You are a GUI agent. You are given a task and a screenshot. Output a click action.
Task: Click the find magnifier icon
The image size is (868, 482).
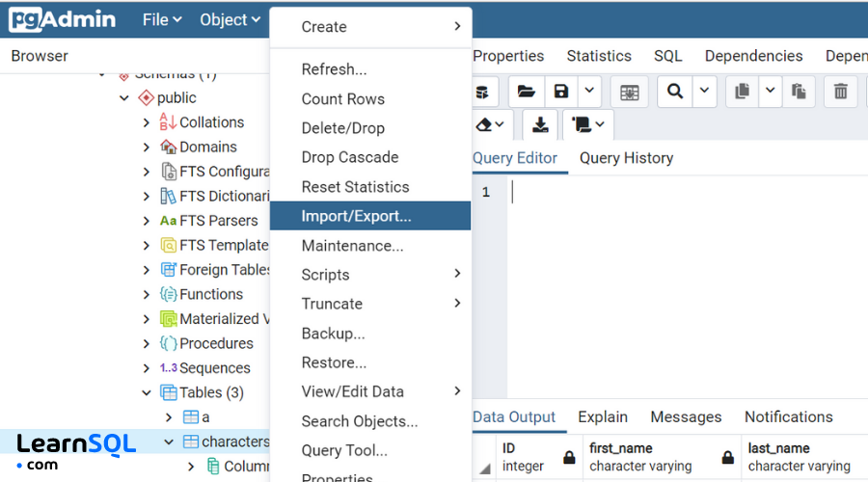[675, 92]
